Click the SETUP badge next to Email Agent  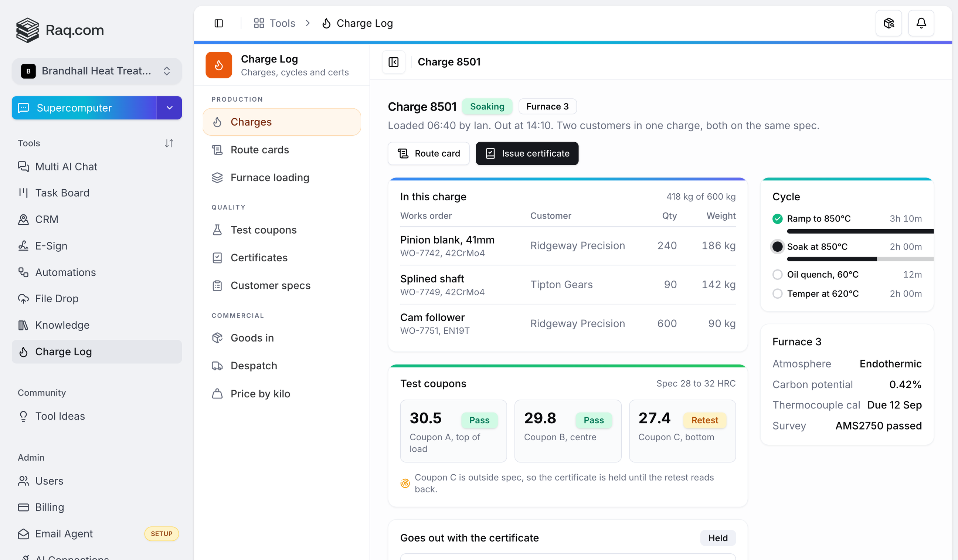pyautogui.click(x=162, y=534)
